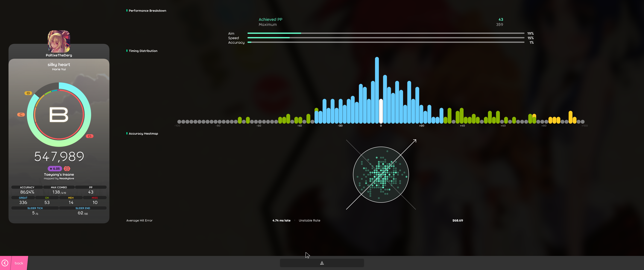Click the Aim performance bar
Image resolution: width=644 pixels, height=270 pixels.
(385, 33)
